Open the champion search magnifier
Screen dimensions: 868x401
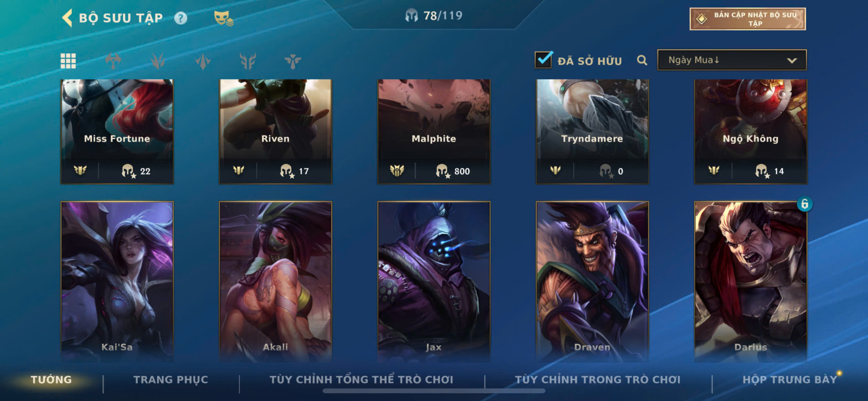[x=642, y=61]
